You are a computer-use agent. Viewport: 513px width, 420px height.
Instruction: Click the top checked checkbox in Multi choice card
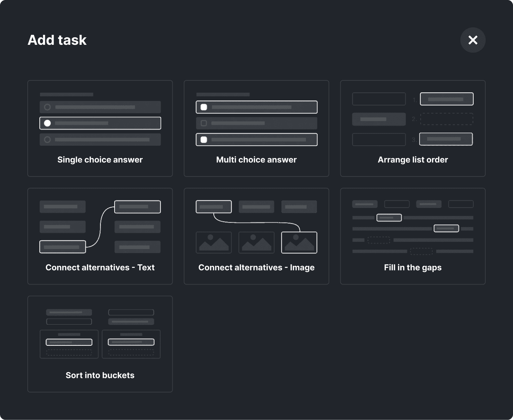tap(204, 107)
